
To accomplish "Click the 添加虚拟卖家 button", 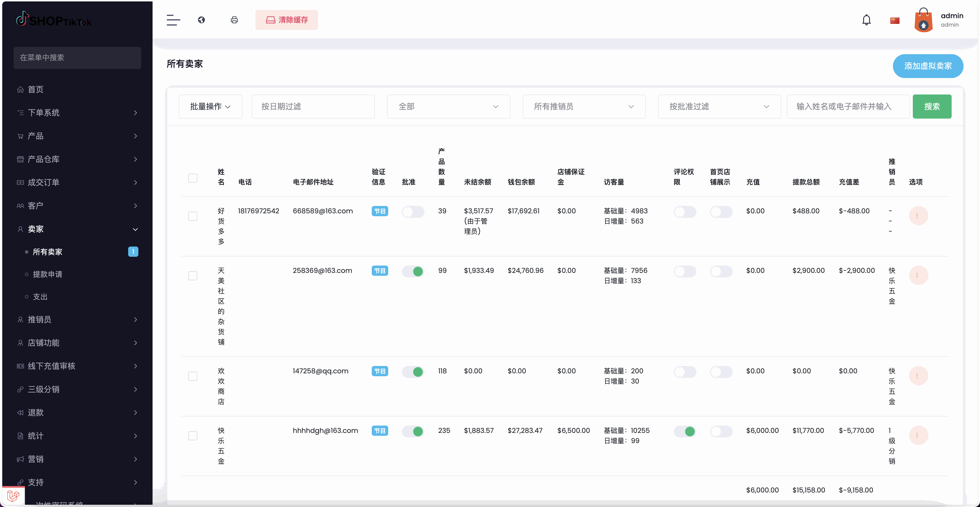I will click(x=928, y=66).
